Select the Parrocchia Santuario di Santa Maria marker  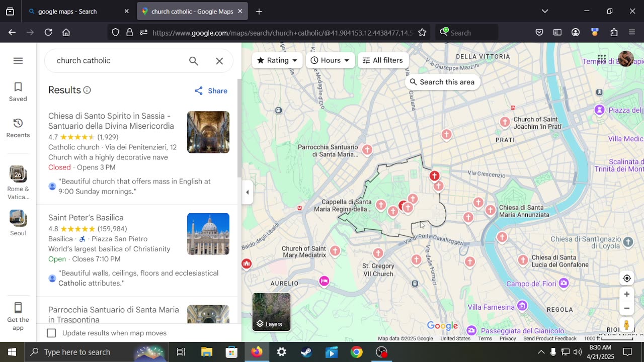click(367, 149)
